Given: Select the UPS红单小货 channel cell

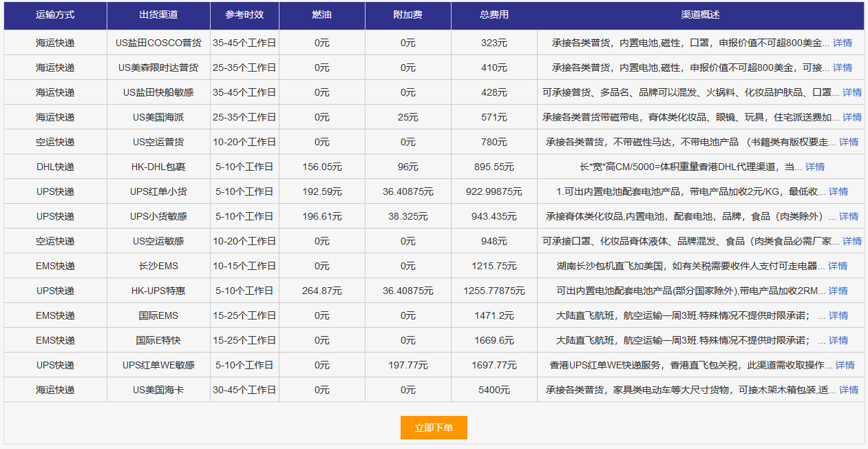Looking at the screenshot, I should tap(158, 191).
